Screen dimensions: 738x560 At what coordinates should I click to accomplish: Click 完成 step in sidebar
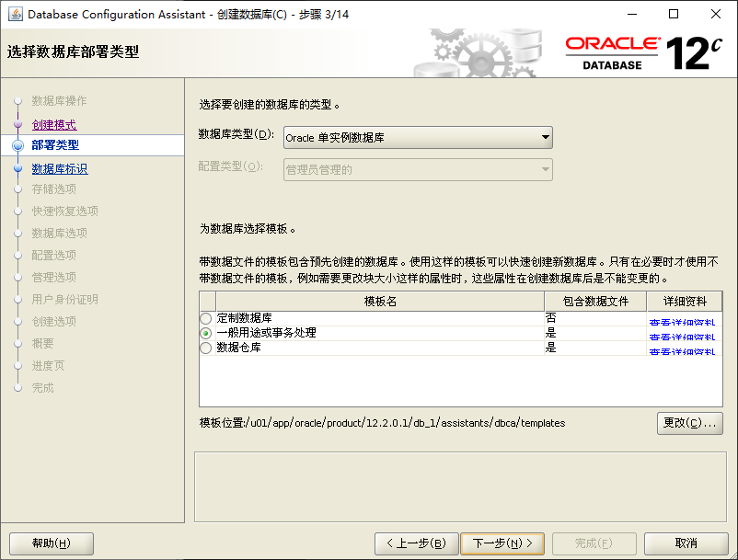coord(43,388)
